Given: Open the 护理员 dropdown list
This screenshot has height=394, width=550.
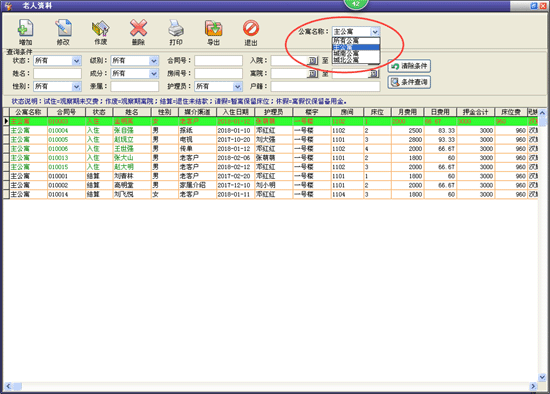Looking at the screenshot, I should [237, 86].
